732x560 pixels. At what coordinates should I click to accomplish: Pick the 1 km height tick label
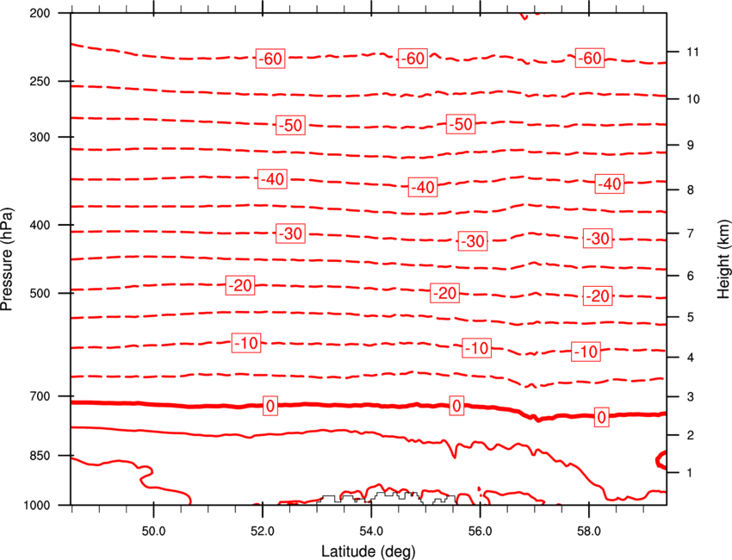click(x=691, y=473)
